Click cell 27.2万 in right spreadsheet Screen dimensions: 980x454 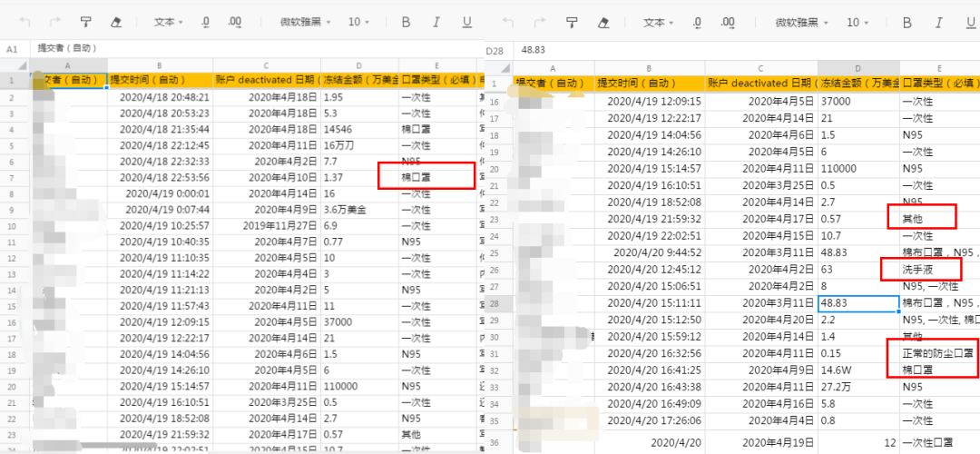pyautogui.click(x=858, y=387)
